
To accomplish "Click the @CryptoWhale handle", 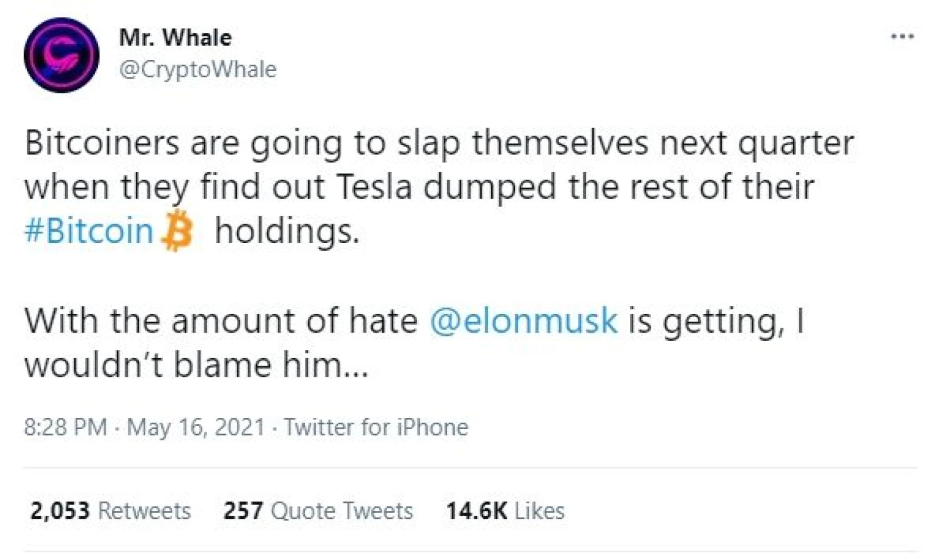I will click(x=198, y=69).
